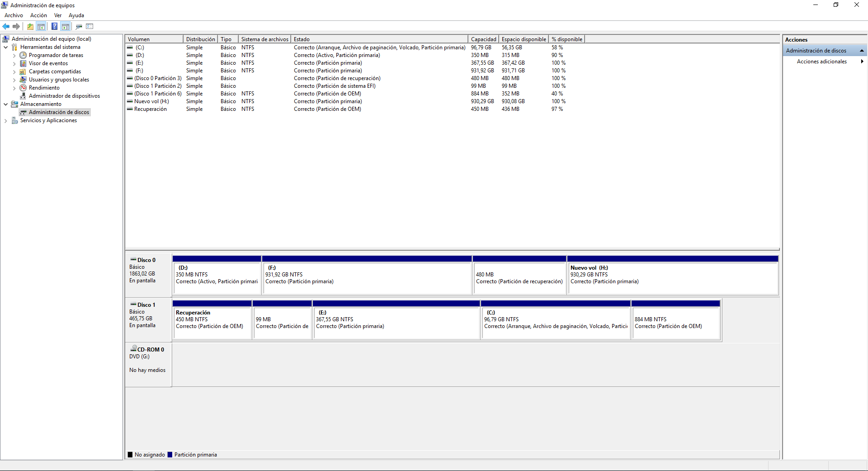Open Help with the question mark icon
This screenshot has height=471, width=868.
[x=54, y=26]
